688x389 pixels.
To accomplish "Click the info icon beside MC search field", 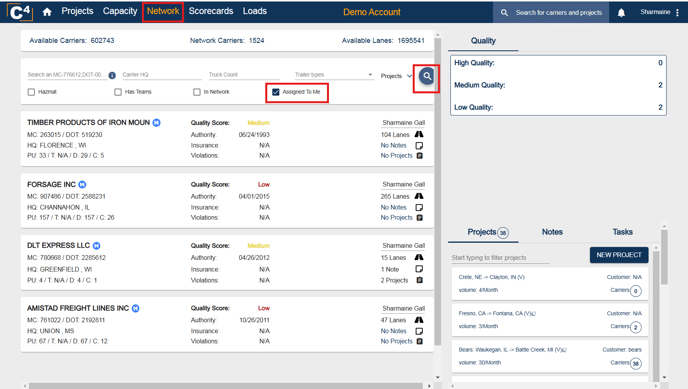I will coord(112,75).
